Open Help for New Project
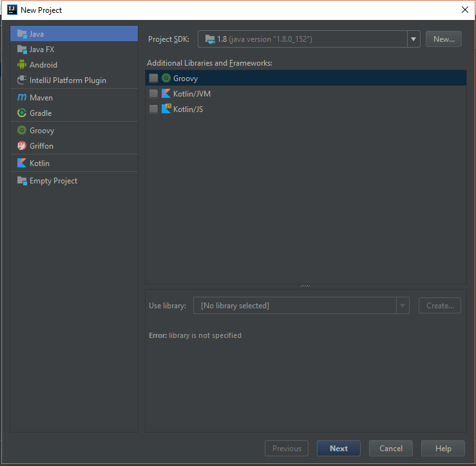 [443, 449]
